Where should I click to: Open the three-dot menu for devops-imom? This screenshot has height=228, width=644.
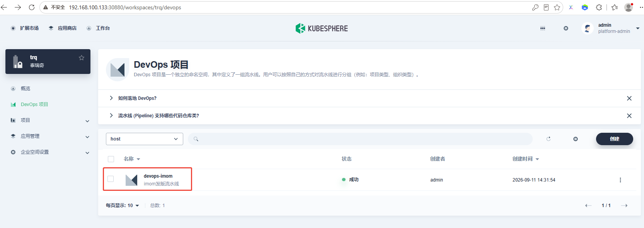[620, 180]
